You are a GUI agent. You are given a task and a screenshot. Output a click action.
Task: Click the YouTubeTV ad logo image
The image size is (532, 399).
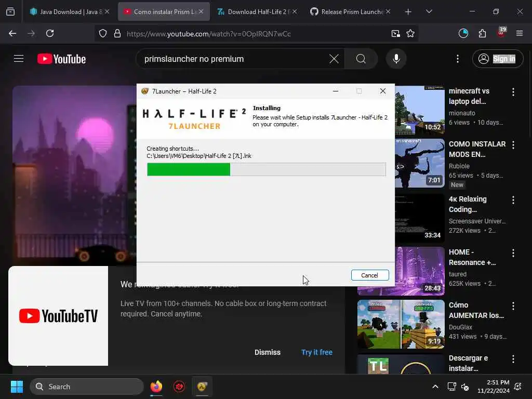pyautogui.click(x=58, y=316)
